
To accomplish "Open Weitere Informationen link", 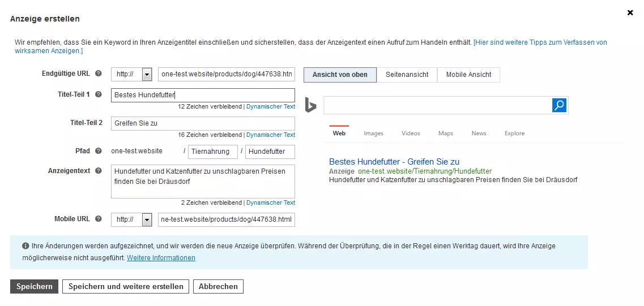I will (161, 258).
